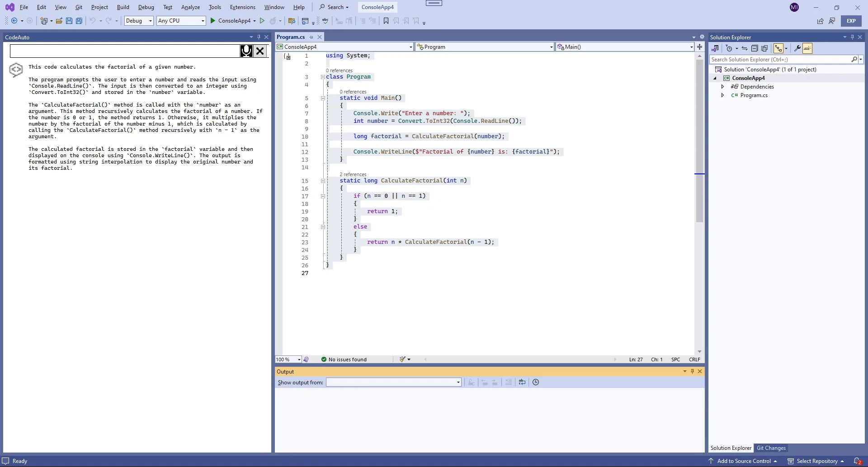
Task: Open the Analyze menu
Action: (190, 7)
